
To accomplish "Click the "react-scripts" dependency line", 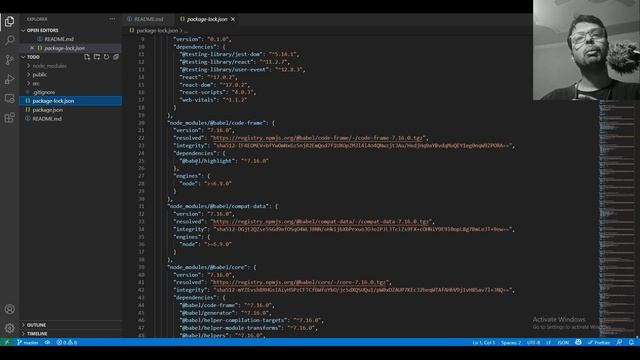I will point(218,93).
